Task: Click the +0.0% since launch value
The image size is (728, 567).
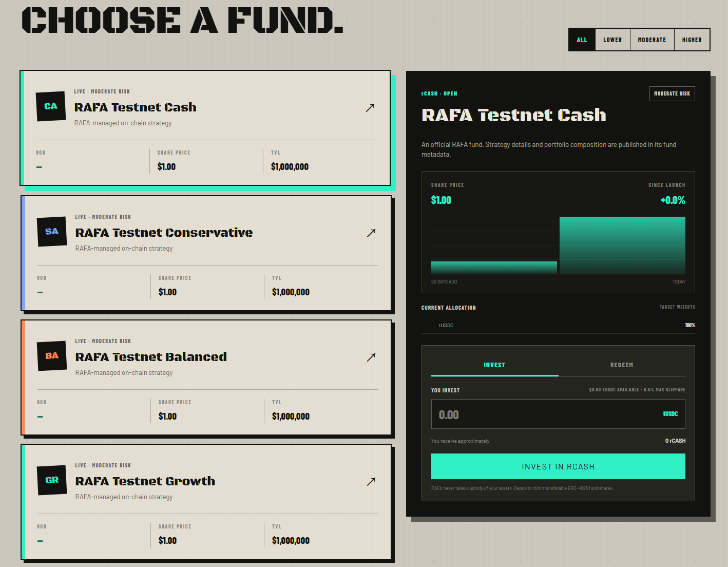Action: [673, 200]
